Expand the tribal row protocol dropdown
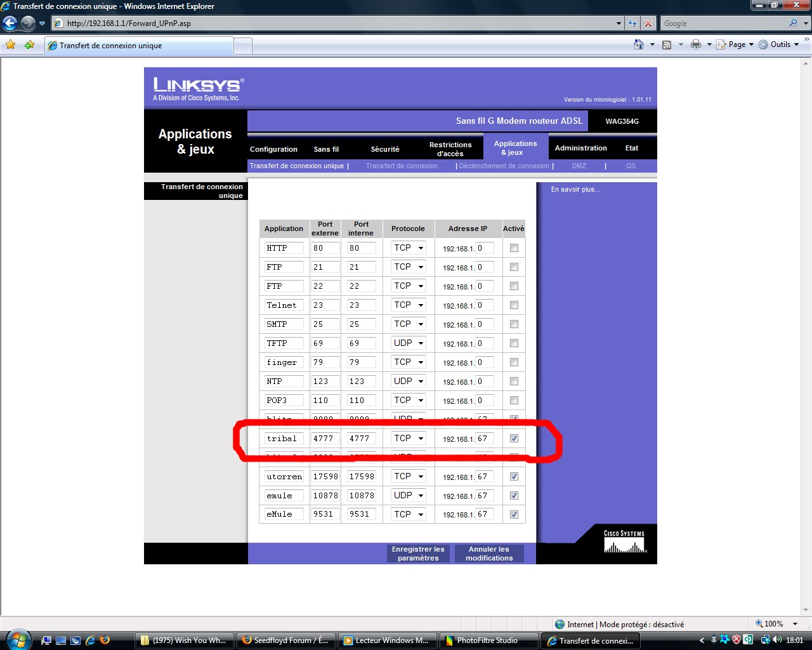 click(408, 439)
